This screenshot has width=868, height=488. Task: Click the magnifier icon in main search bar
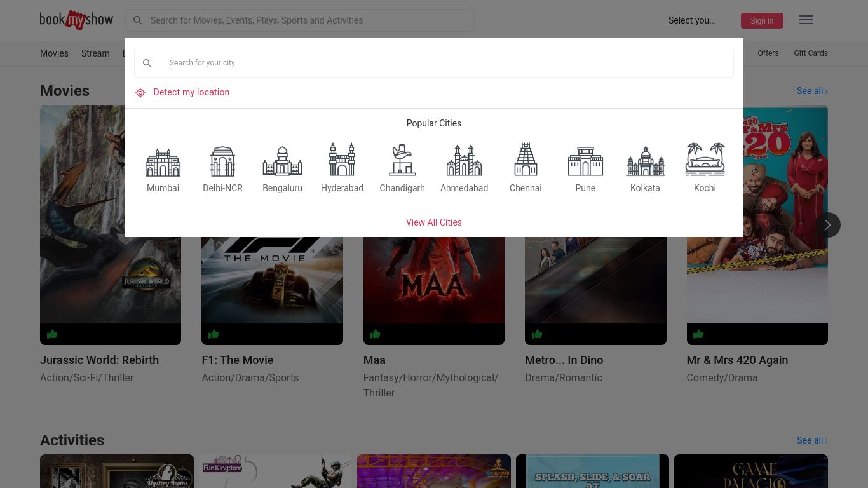[137, 20]
